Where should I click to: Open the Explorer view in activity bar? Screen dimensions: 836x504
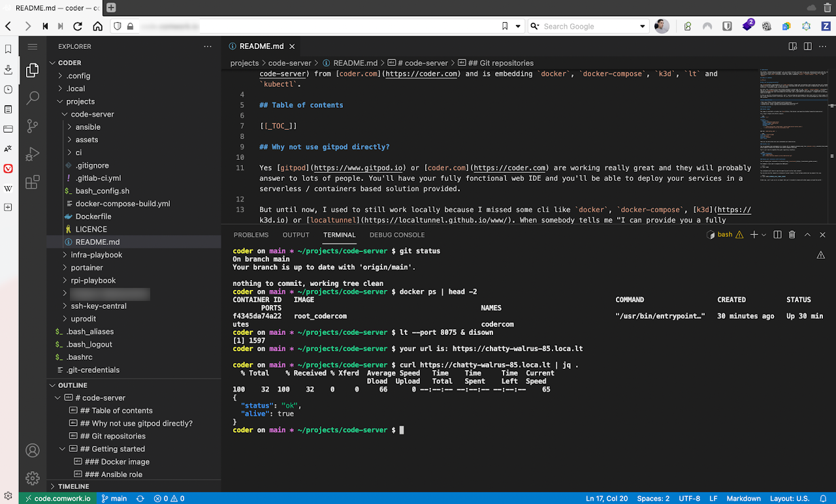point(32,71)
